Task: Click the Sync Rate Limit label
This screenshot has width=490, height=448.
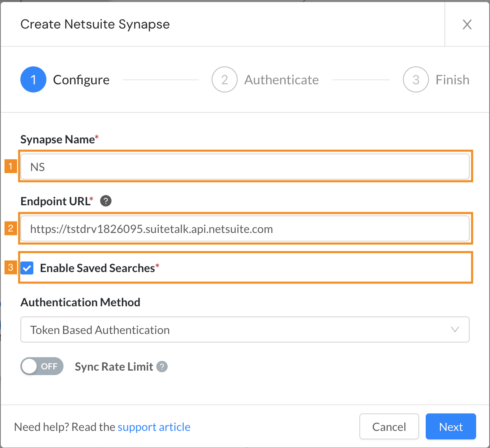Action: coord(114,367)
